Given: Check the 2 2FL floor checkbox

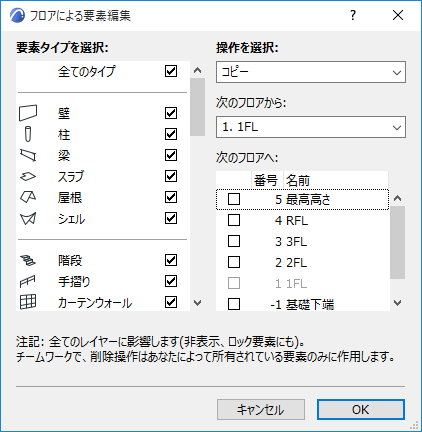Looking at the screenshot, I should pos(234,262).
